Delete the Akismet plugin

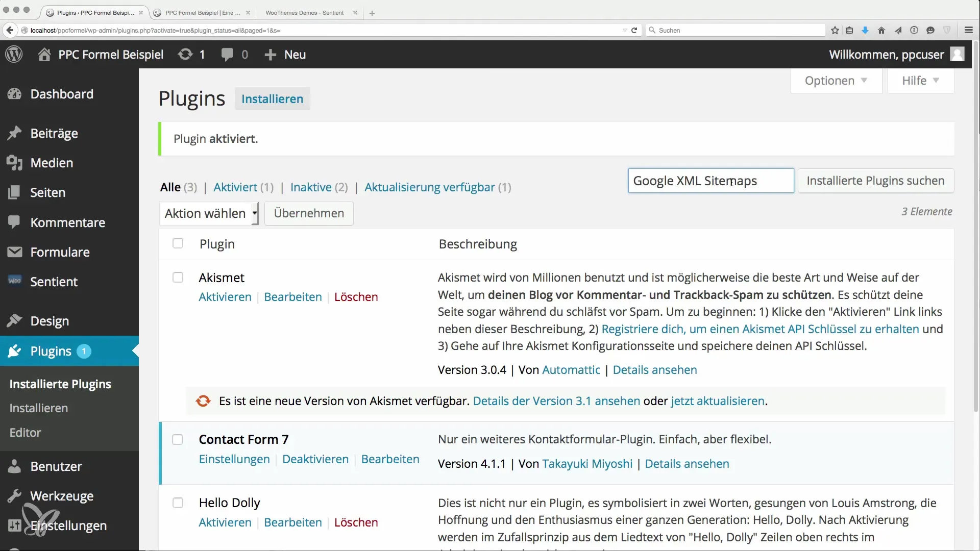tap(356, 297)
